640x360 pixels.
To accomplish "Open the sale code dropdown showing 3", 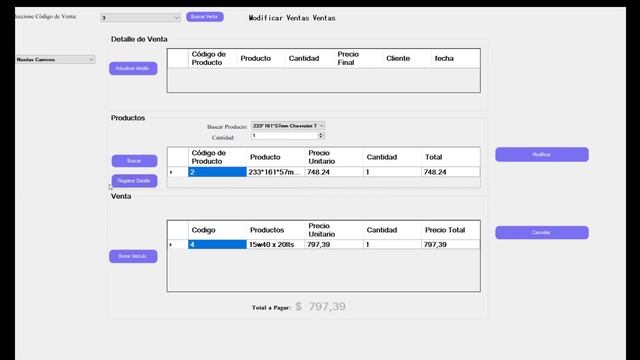I will pos(140,18).
